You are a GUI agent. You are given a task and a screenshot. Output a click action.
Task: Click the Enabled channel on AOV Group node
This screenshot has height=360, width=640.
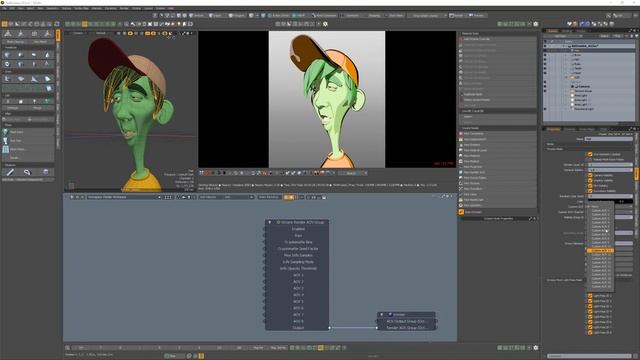pos(298,229)
